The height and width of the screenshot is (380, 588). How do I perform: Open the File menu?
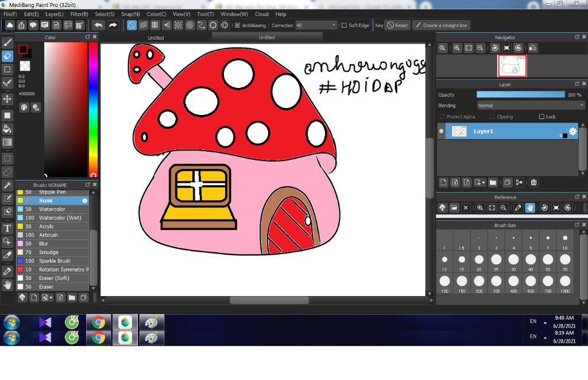pyautogui.click(x=10, y=14)
